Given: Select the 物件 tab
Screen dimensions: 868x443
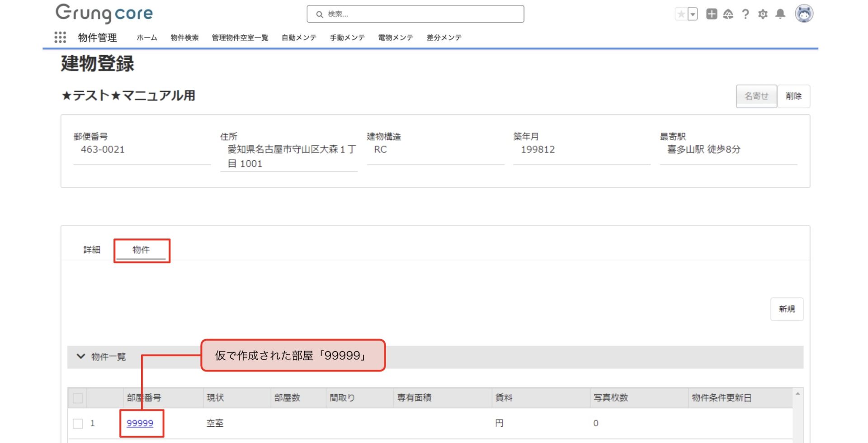Looking at the screenshot, I should pyautogui.click(x=141, y=250).
